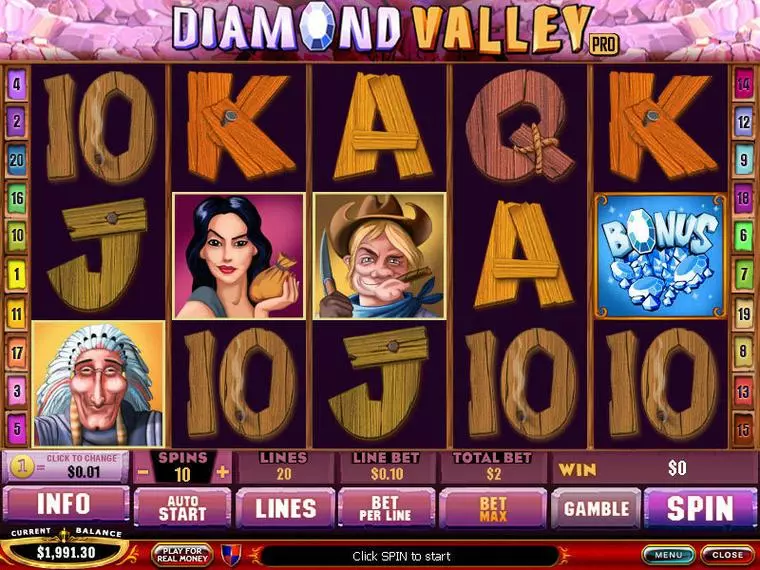Choose payline marker number 15
The width and height of the screenshot is (760, 570).
[x=743, y=429]
